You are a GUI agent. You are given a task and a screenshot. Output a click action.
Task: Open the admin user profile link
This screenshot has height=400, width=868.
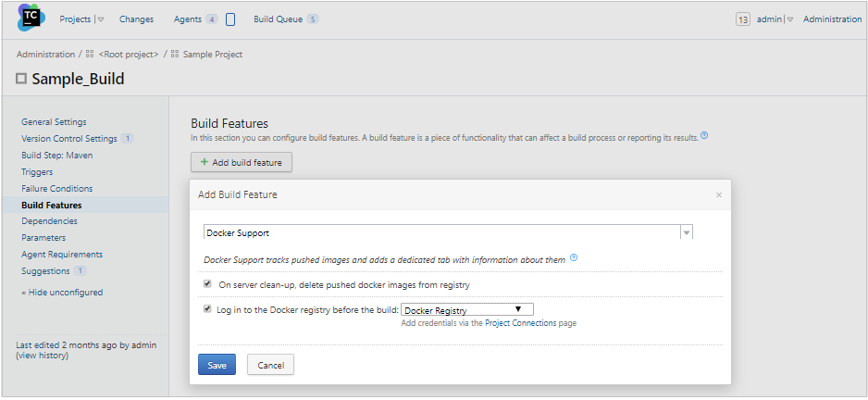pos(769,19)
